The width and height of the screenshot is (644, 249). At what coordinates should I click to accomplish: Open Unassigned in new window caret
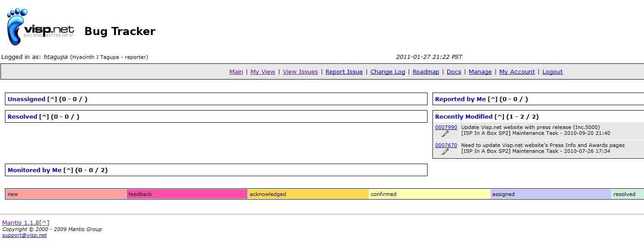(x=52, y=99)
